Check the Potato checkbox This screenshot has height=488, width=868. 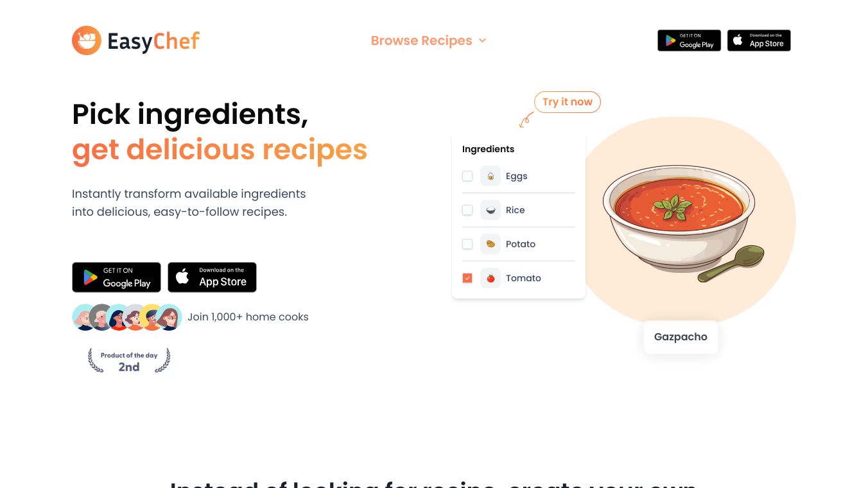467,244
